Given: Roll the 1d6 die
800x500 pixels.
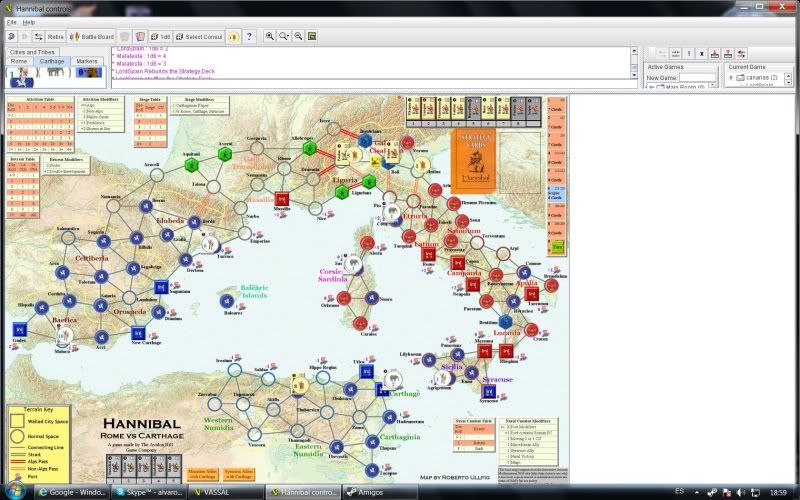Looking at the screenshot, I should tap(160, 37).
